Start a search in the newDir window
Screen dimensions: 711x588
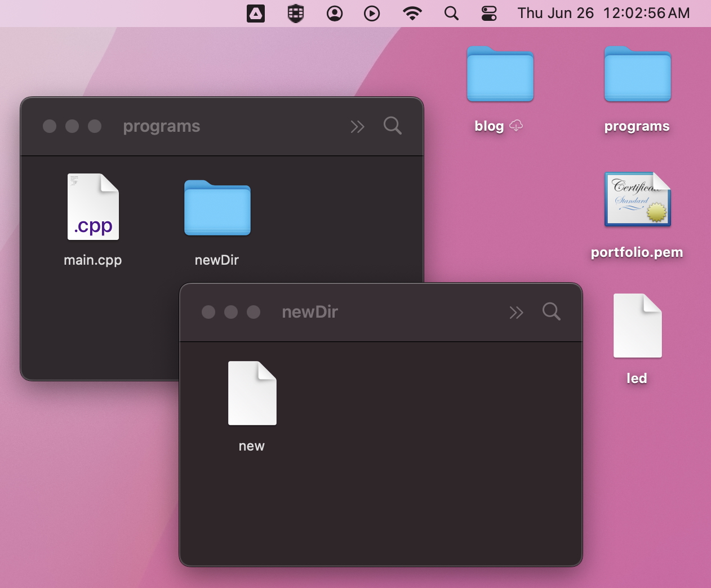coord(551,312)
